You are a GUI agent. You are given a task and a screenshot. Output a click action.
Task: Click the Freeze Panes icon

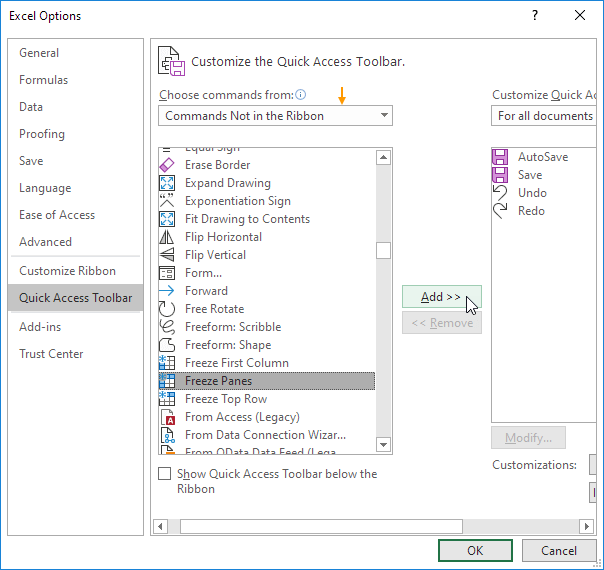[167, 381]
